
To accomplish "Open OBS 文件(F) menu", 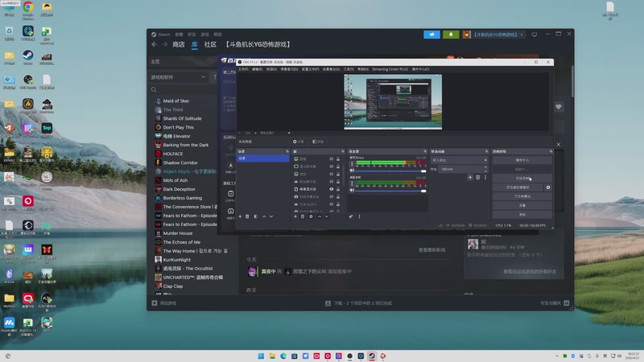I will point(243,69).
